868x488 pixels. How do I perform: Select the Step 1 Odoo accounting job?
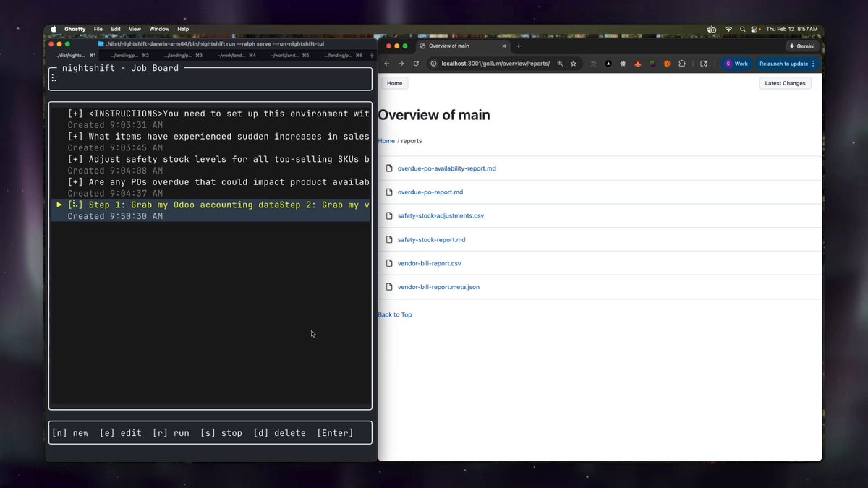(x=210, y=210)
